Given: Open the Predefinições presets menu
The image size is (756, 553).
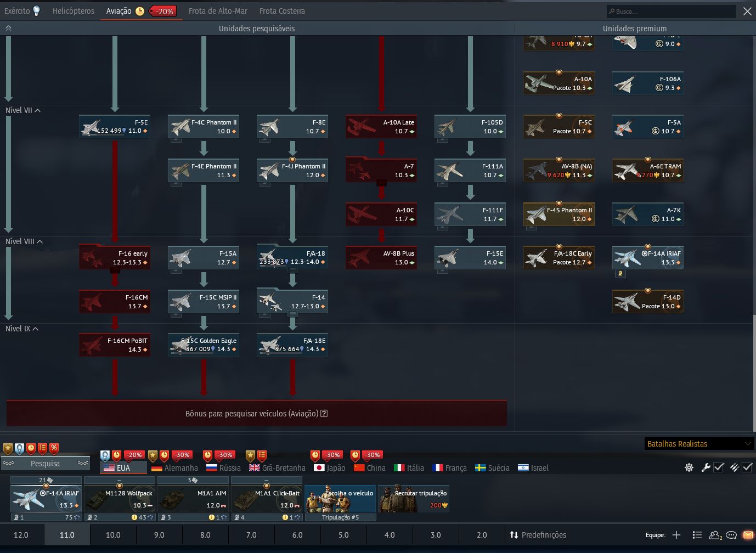Looking at the screenshot, I should coord(538,535).
